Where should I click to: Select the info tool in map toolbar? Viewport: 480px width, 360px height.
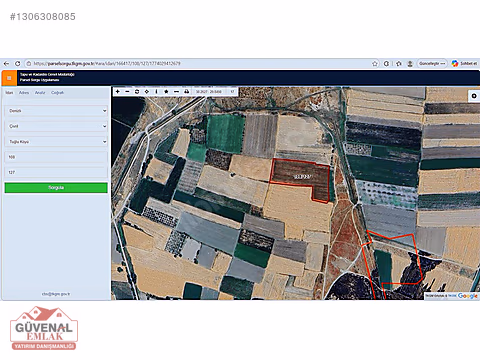click(156, 91)
